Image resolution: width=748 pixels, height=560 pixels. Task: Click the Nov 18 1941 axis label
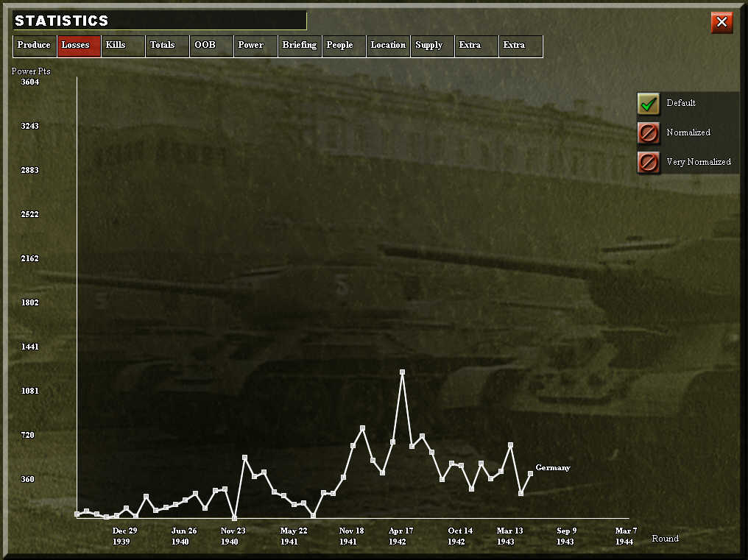pyautogui.click(x=350, y=536)
